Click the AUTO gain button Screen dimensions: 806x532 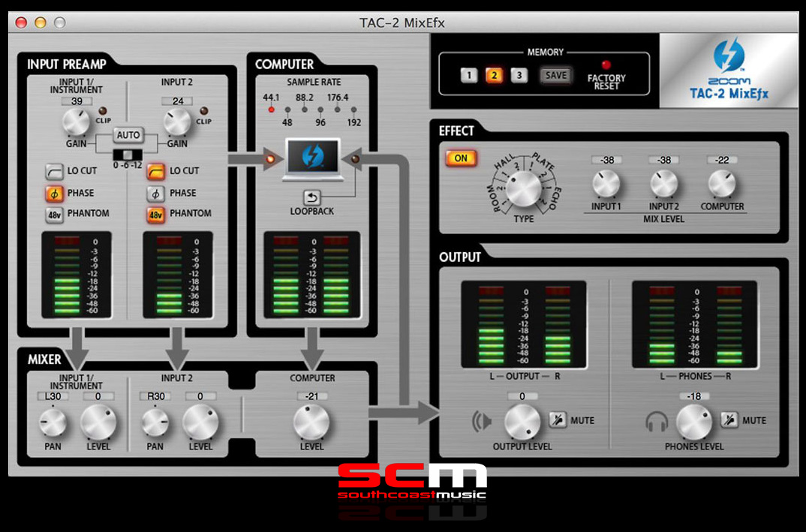coord(128,135)
